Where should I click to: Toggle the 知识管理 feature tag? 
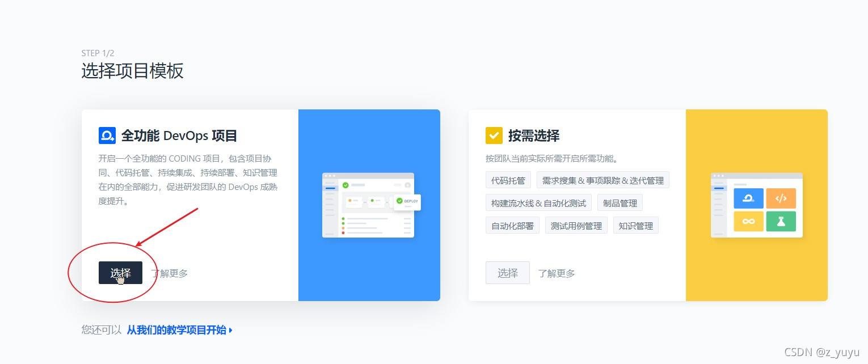(x=635, y=225)
